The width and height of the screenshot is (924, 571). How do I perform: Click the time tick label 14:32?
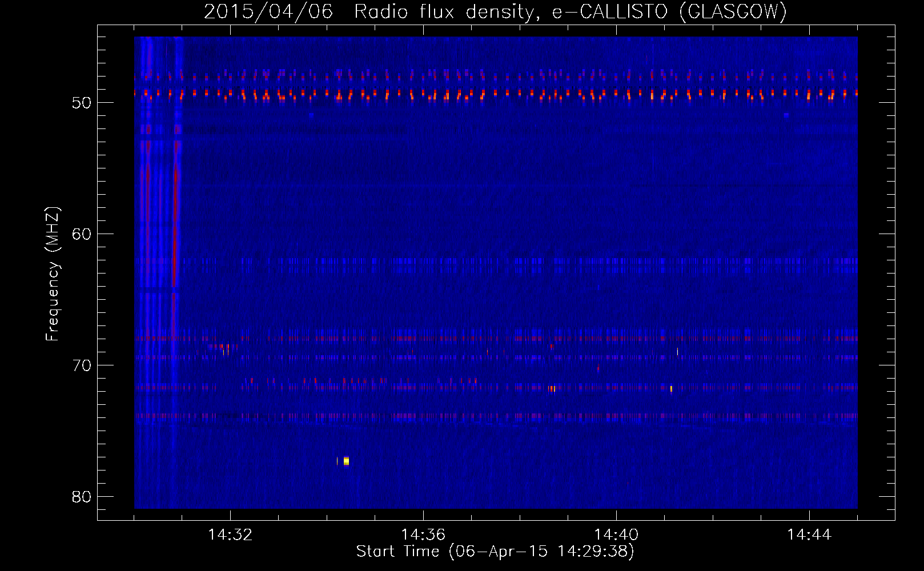click(230, 534)
